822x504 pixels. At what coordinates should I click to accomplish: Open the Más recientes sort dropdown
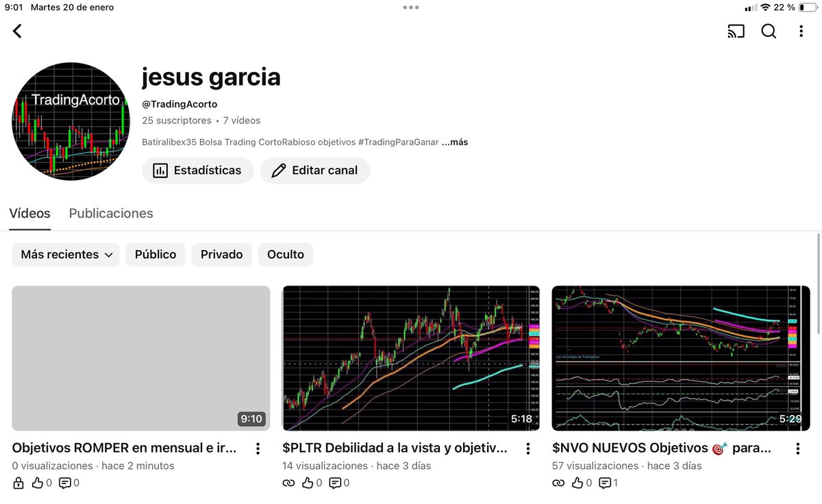point(66,255)
